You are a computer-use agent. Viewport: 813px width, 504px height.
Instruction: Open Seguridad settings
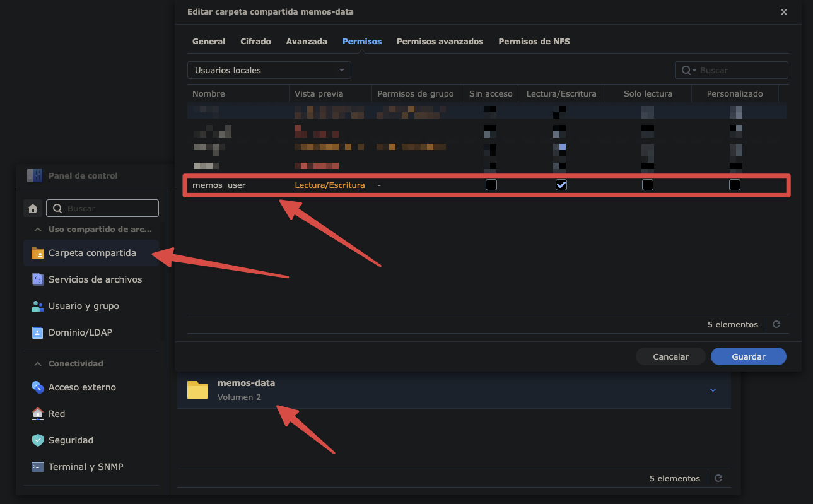(71, 440)
